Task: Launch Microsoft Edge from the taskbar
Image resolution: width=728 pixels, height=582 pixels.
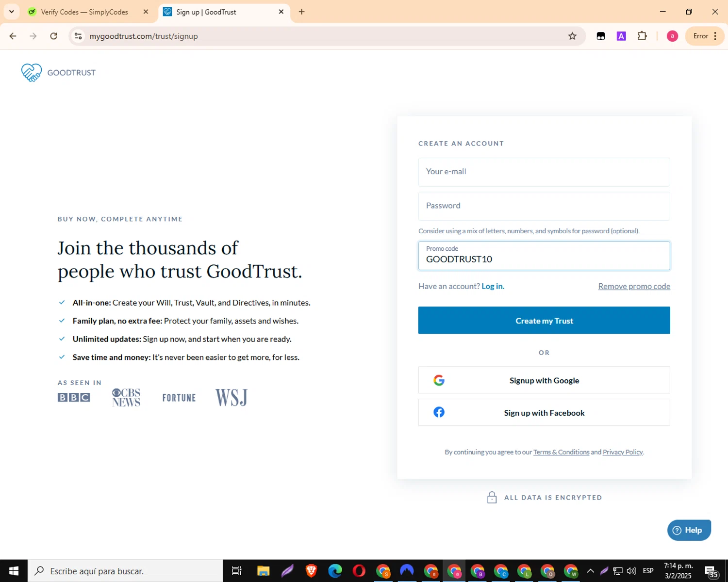Action: click(x=335, y=571)
